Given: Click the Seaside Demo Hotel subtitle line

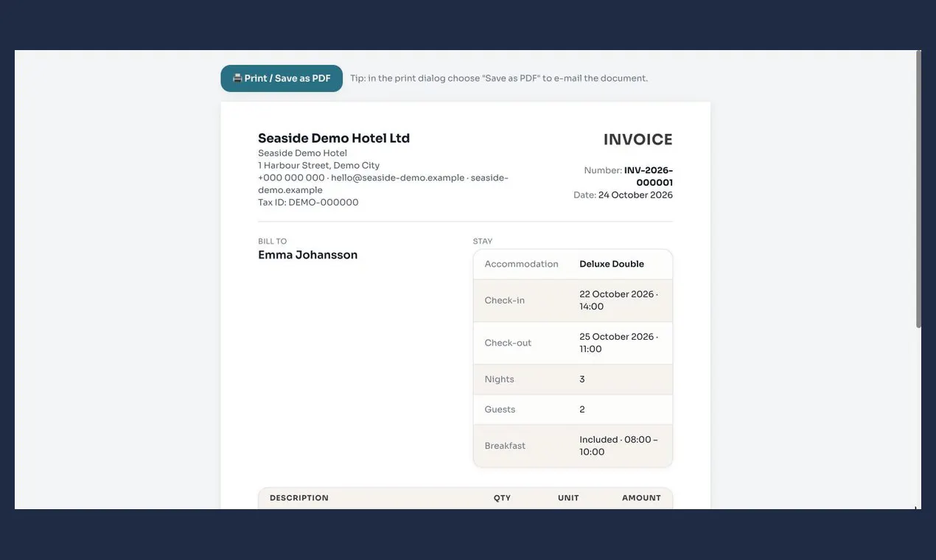Looking at the screenshot, I should click(302, 153).
